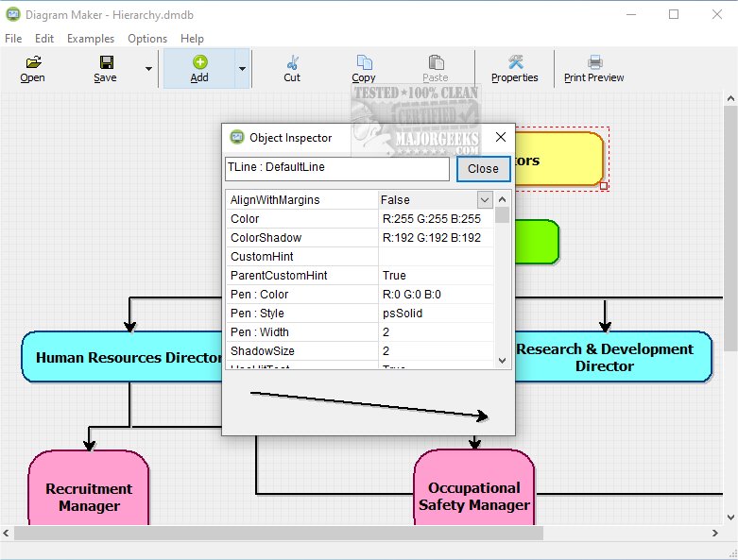Click the green Add icon
738x560 pixels.
coord(199,62)
